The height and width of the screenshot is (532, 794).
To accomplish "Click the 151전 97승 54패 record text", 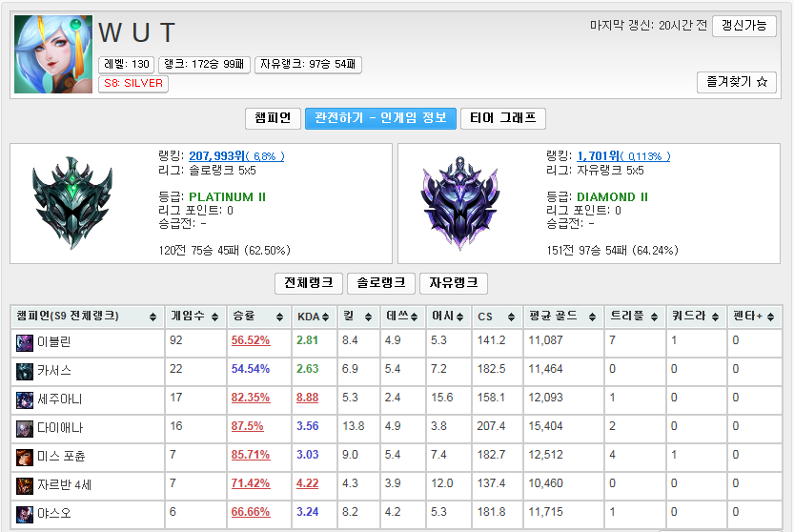I will (x=612, y=251).
